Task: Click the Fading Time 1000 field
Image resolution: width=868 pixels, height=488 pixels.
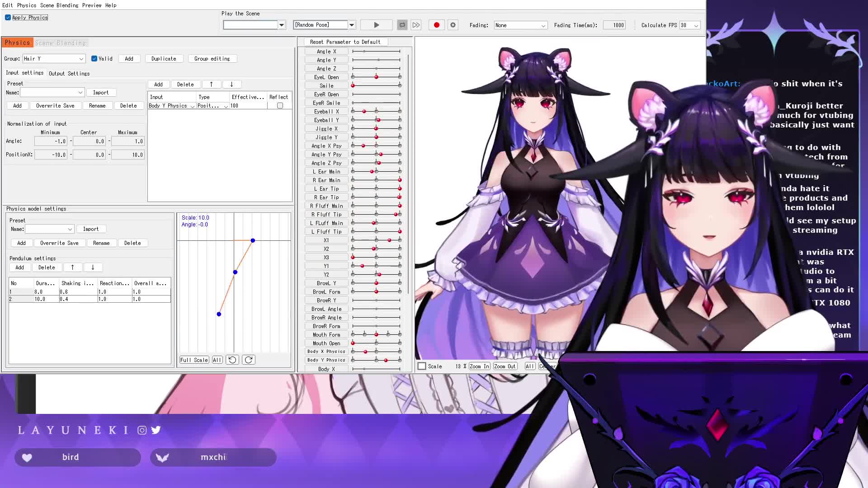Action: point(614,25)
